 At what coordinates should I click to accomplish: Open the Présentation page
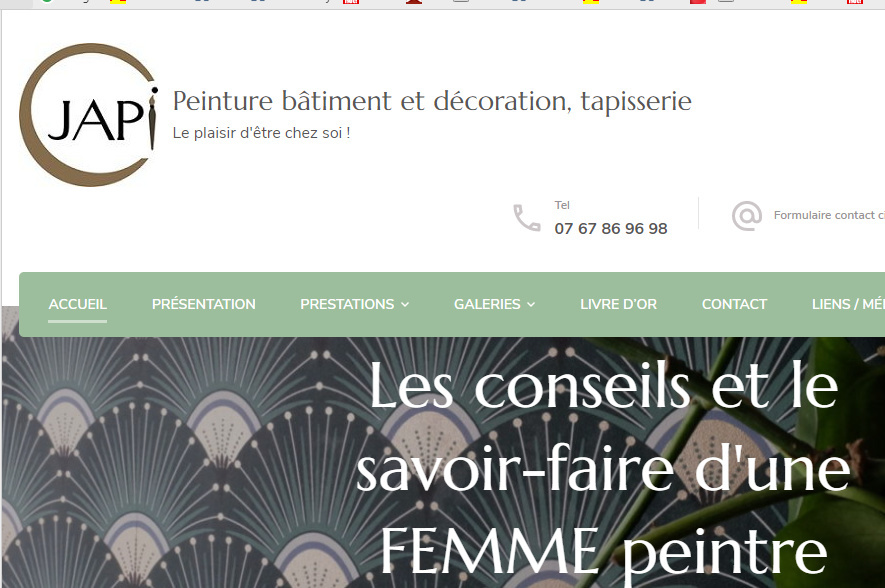pos(204,304)
